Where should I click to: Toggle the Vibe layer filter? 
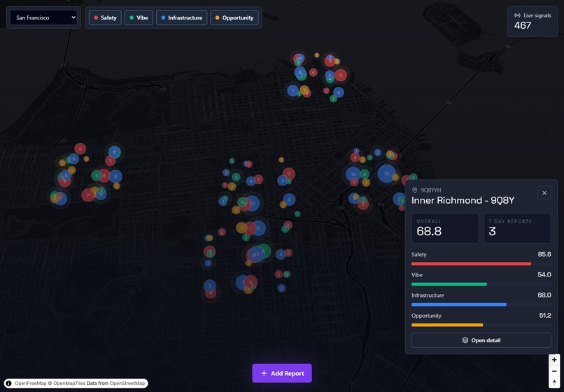pyautogui.click(x=139, y=17)
